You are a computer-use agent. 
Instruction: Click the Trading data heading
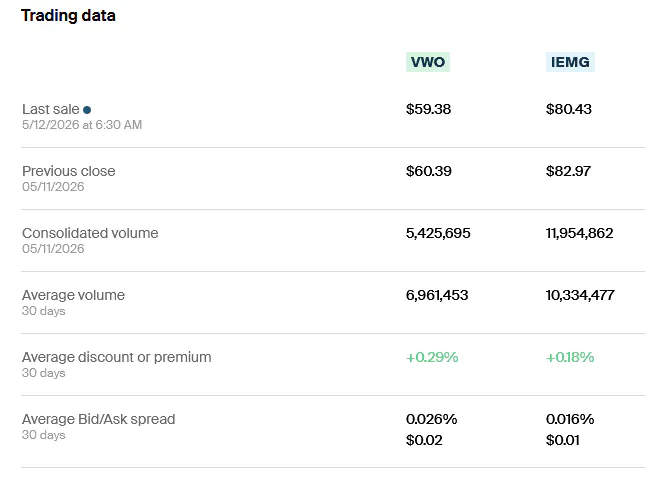68,16
